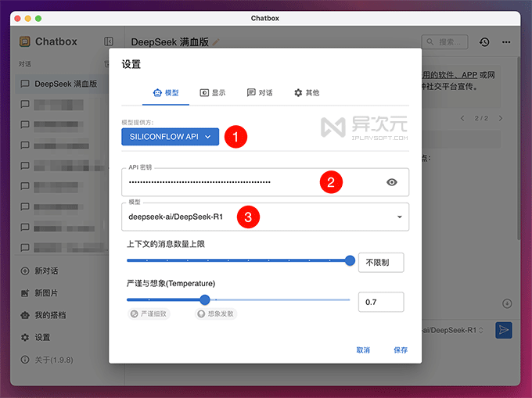The image size is (532, 398).
Task: Collapse the sidebar with the panel icon
Action: tap(108, 41)
